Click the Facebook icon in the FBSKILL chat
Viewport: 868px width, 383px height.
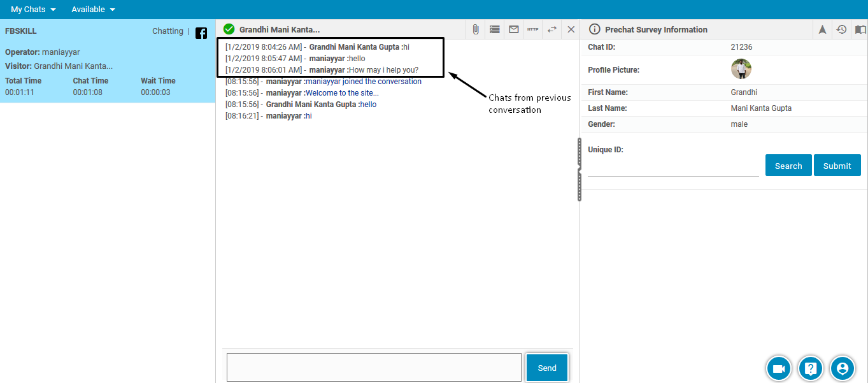point(201,33)
